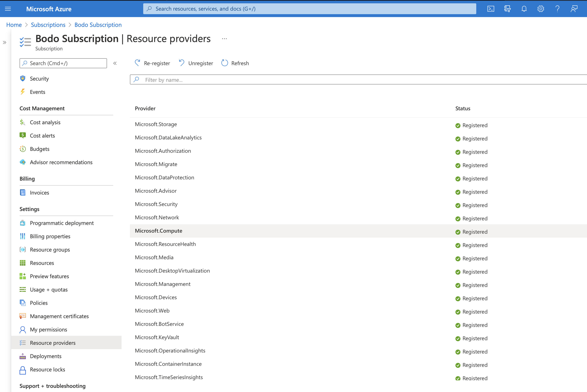Open the portal settings gear
587x392 pixels.
point(541,9)
